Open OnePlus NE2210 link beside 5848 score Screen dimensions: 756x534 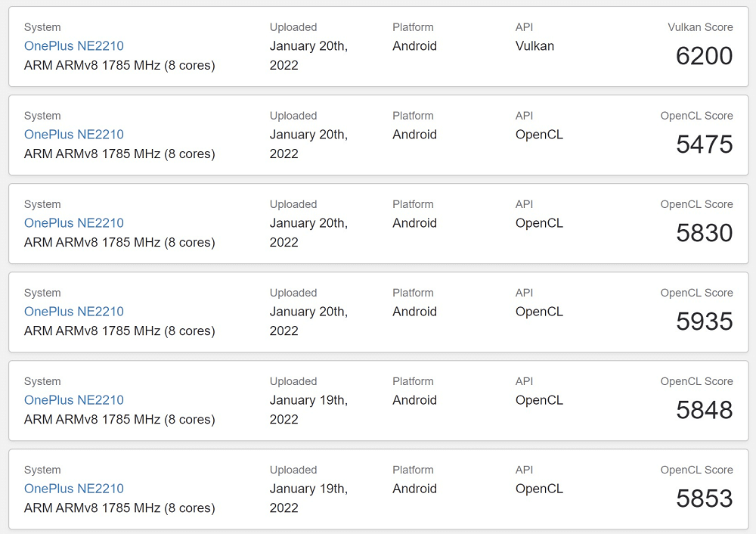74,400
